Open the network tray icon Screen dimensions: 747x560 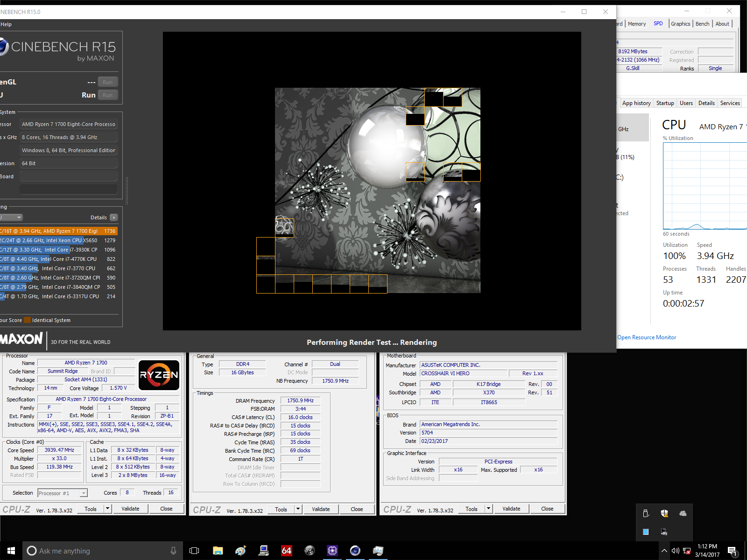(687, 551)
